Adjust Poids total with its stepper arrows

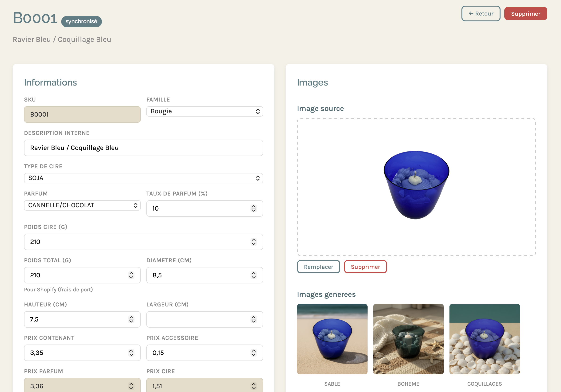point(131,275)
